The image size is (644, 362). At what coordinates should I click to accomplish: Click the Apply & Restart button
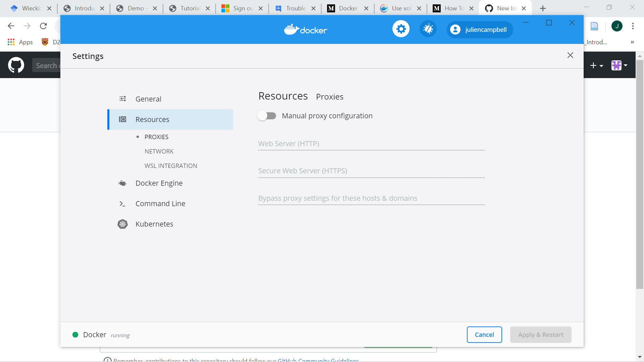pos(541,335)
